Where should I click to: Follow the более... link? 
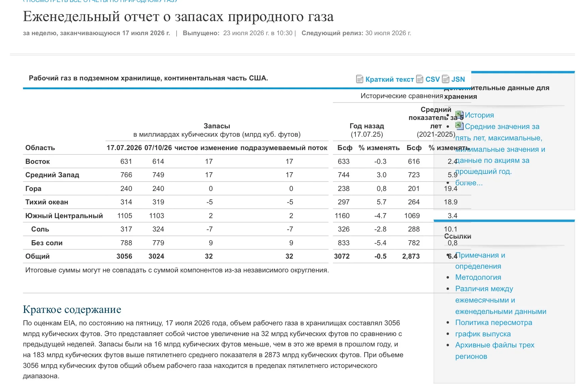pos(469,183)
